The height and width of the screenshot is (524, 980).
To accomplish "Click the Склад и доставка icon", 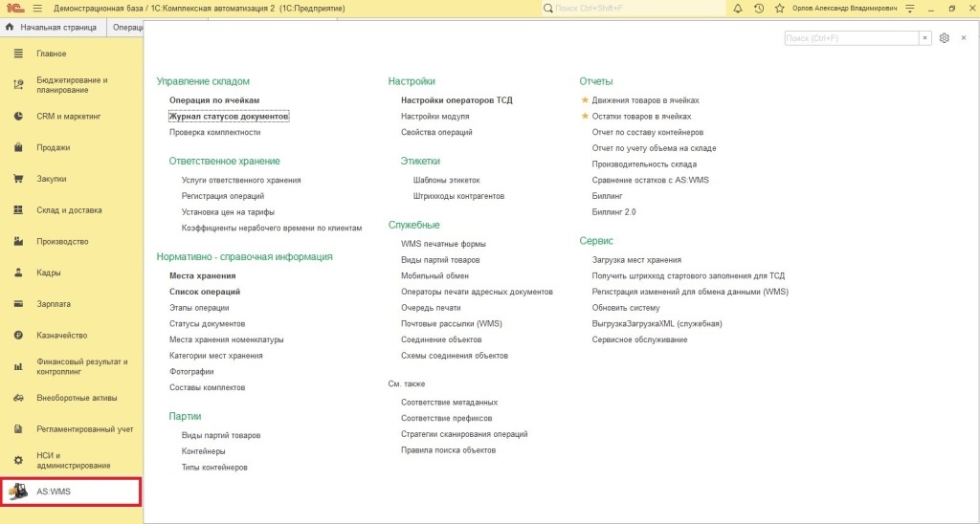I will pos(19,209).
